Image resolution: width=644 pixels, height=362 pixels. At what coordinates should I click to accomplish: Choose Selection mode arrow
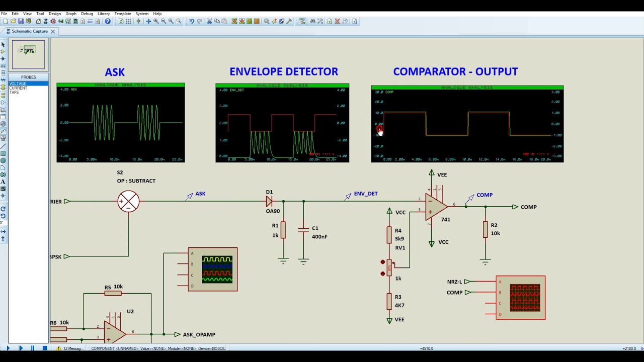click(3, 44)
